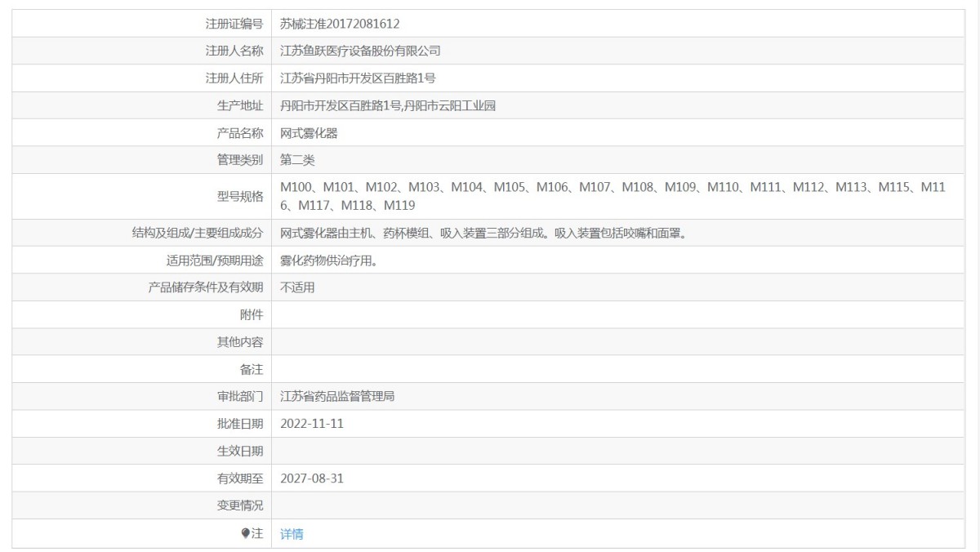The width and height of the screenshot is (980, 552).
Task: Select expiry date 2027-08-31
Action: tap(312, 479)
